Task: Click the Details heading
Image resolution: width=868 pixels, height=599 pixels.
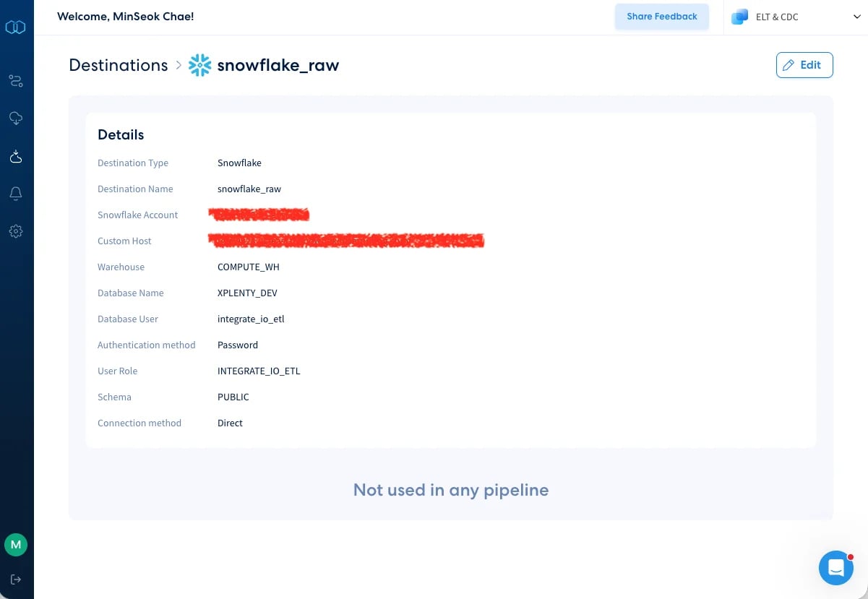Action: click(121, 134)
